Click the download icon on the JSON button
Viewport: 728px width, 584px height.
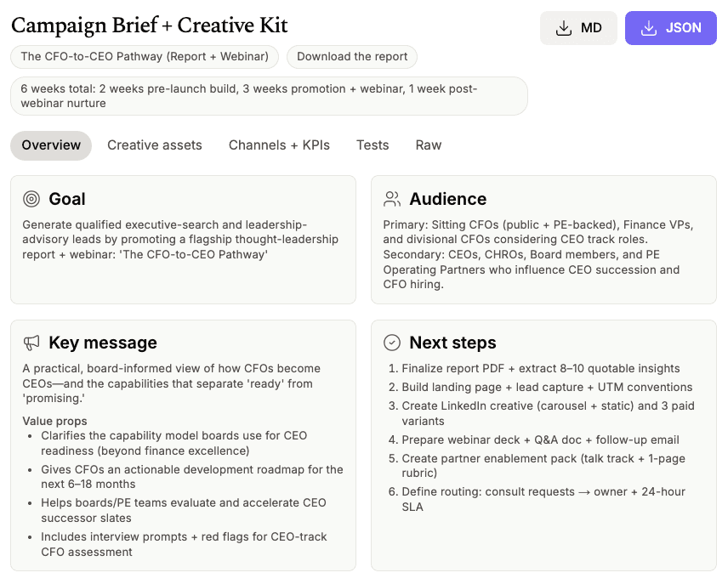649,28
